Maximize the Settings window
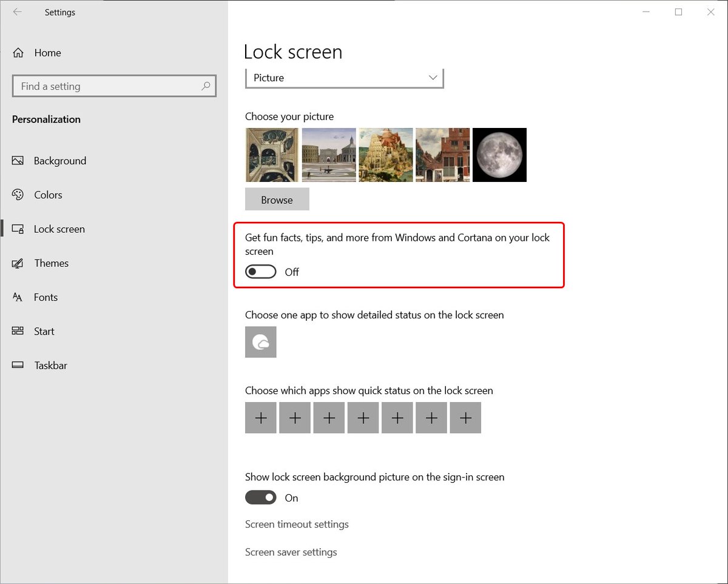 [679, 12]
